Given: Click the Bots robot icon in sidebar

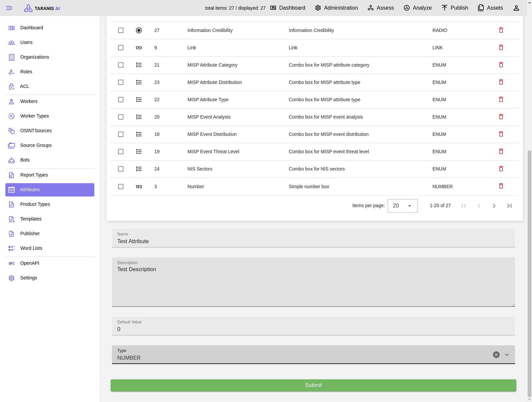Looking at the screenshot, I should click(12, 160).
